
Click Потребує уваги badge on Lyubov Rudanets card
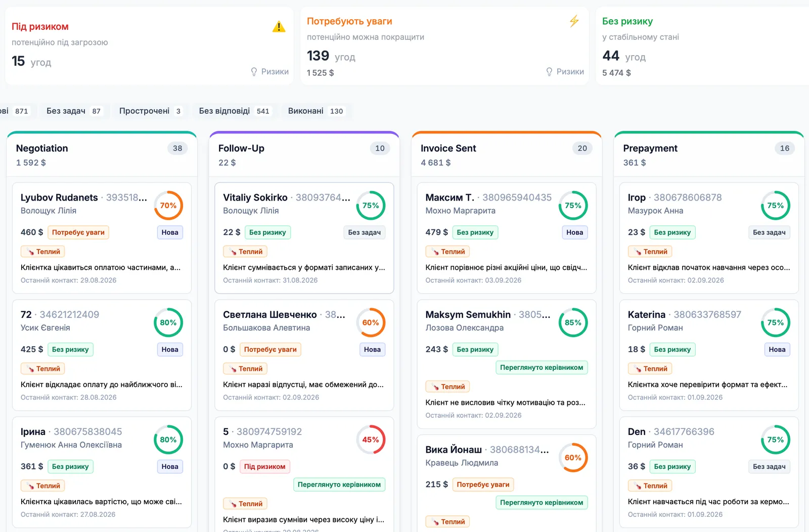pos(78,232)
